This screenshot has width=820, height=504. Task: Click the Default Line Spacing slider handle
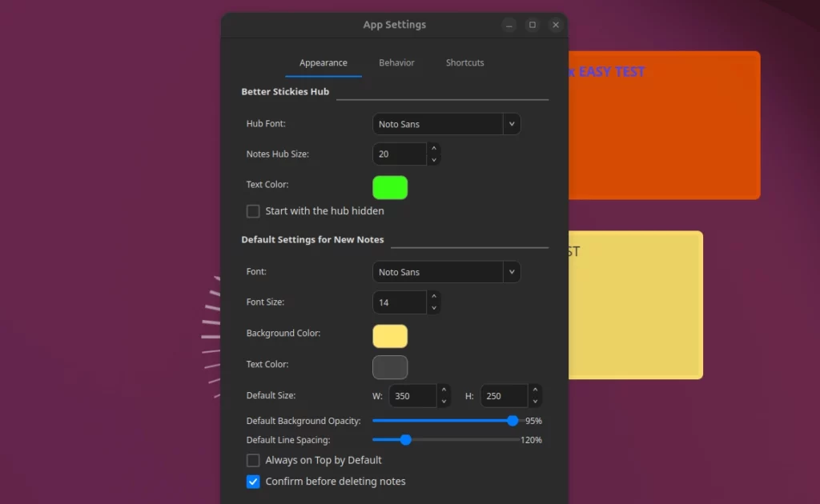point(405,440)
